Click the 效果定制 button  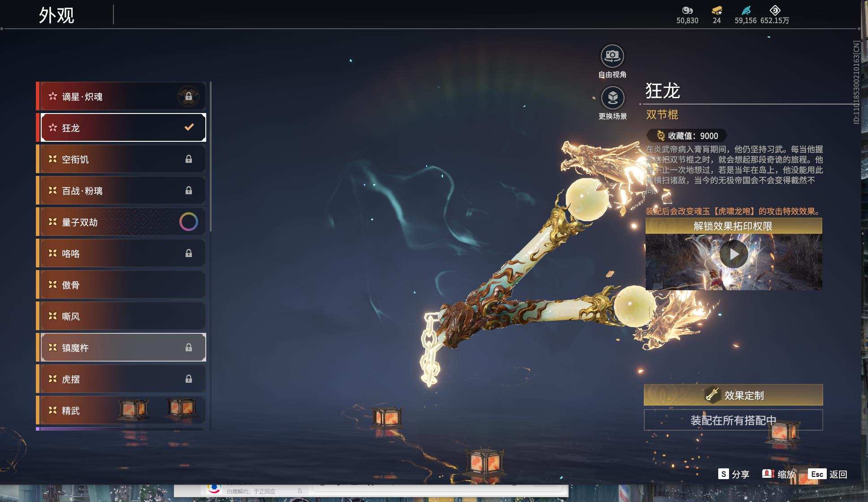(x=733, y=395)
